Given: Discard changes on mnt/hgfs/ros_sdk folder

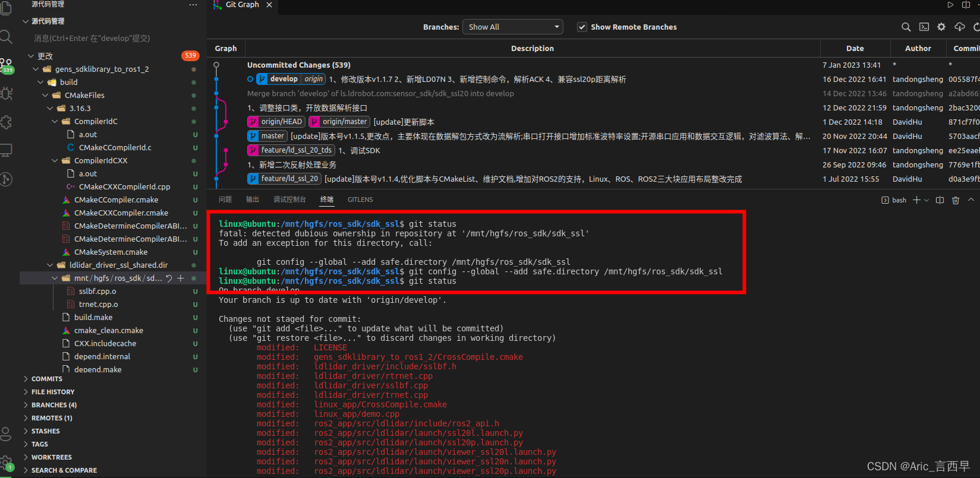Looking at the screenshot, I should pos(169,278).
